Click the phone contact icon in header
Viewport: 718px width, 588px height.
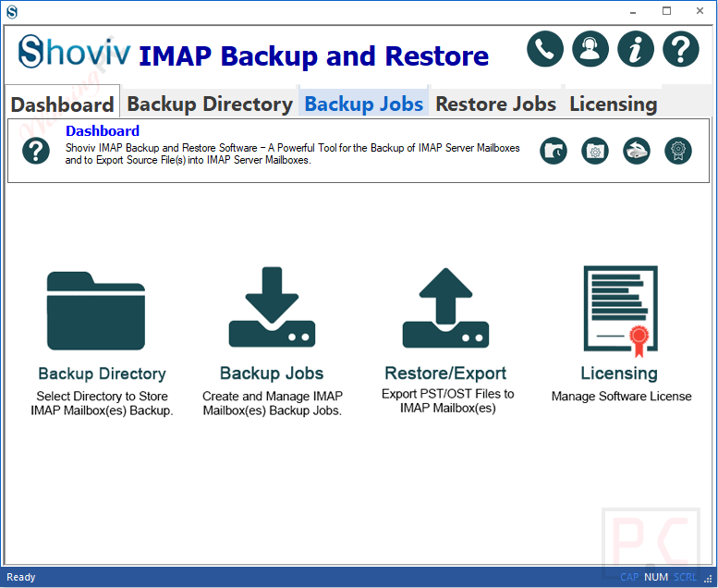(x=545, y=49)
